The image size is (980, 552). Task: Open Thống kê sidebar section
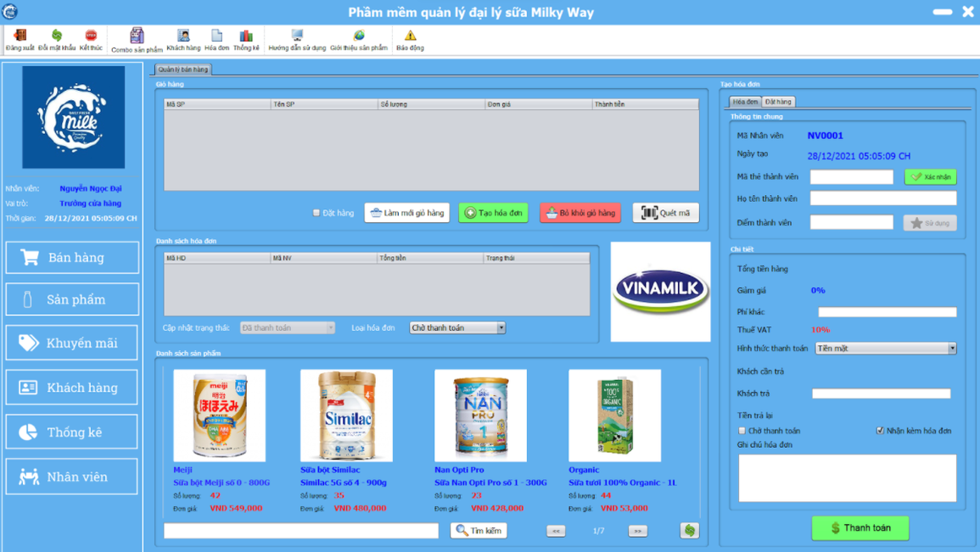point(72,432)
